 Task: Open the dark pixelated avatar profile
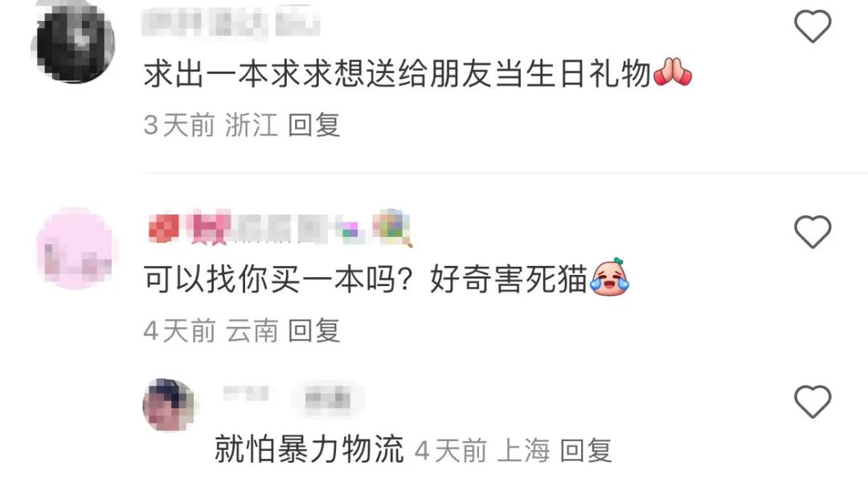point(72,42)
